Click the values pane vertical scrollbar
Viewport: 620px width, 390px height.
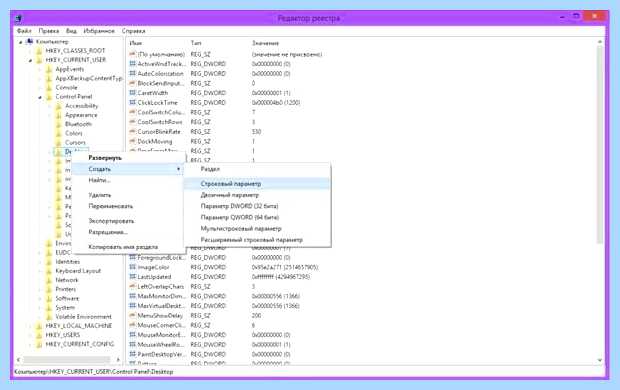pos(600,144)
